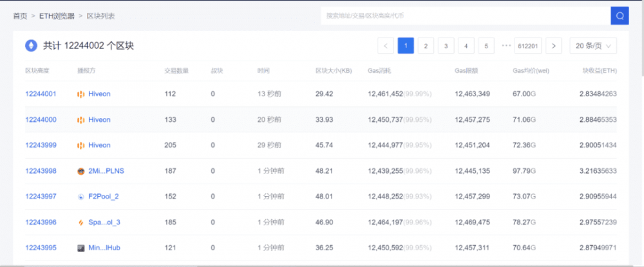The height and width of the screenshot is (267, 644).
Task: Expand the pagination ellipsis
Action: coord(506,46)
